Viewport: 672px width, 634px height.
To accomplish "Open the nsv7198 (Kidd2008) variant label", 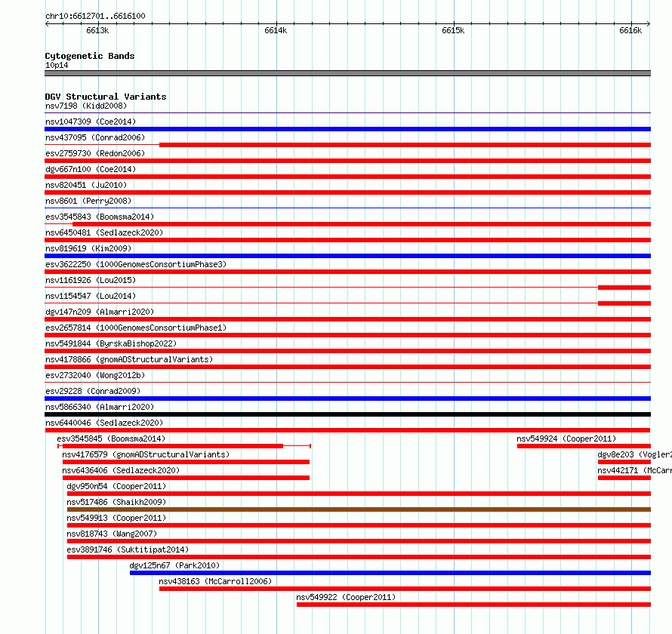I will click(x=86, y=106).
